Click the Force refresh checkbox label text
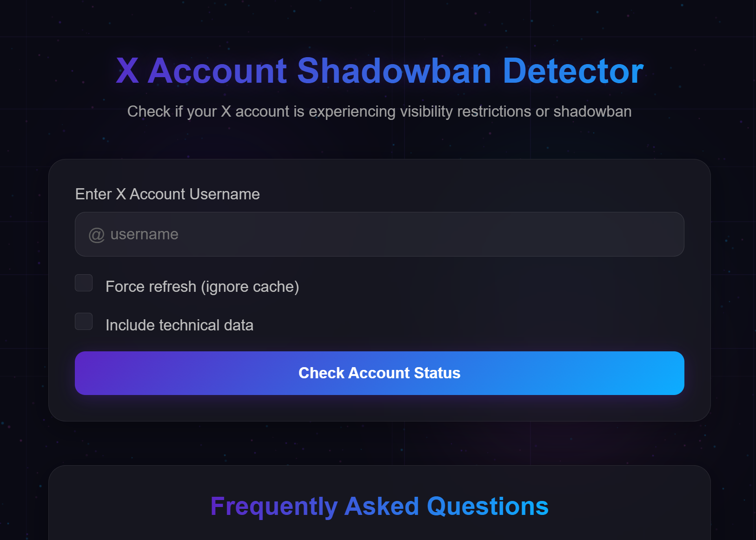756x540 pixels. coord(202,286)
